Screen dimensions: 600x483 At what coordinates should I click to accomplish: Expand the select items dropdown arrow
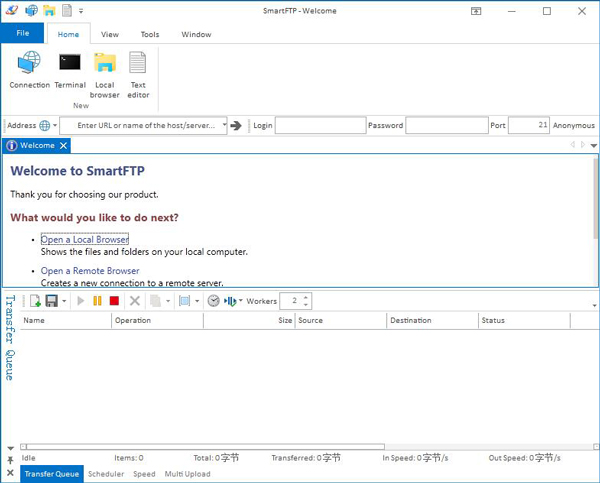[x=197, y=301]
